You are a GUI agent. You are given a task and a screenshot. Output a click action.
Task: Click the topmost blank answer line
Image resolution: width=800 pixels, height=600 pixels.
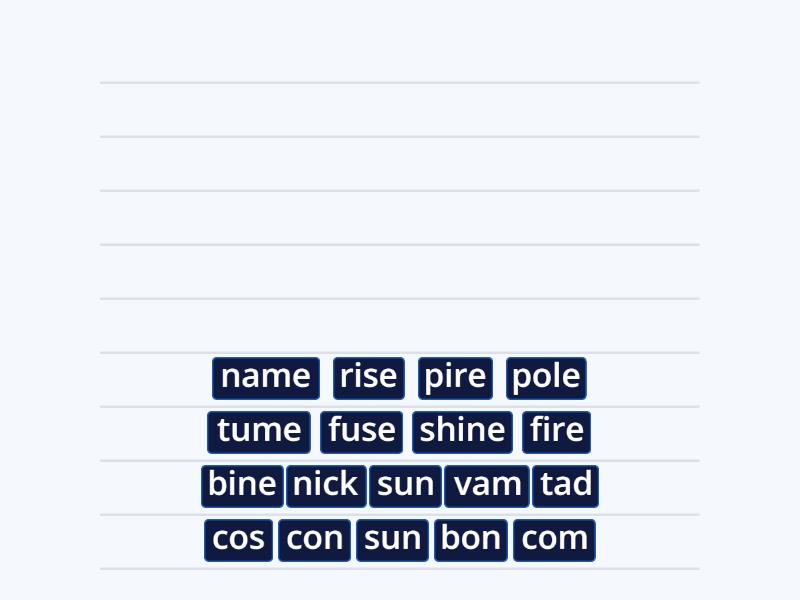click(400, 83)
